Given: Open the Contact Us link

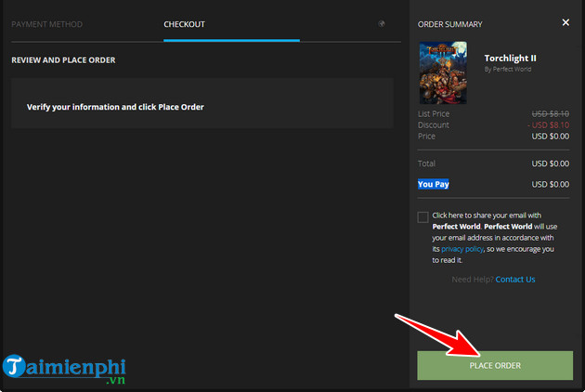Looking at the screenshot, I should 515,280.
